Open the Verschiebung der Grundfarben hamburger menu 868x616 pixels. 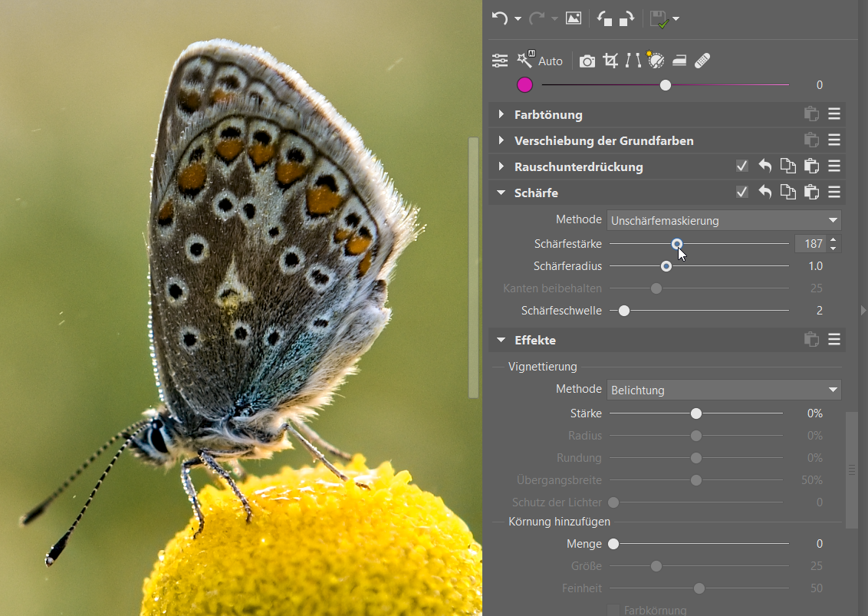pos(834,140)
